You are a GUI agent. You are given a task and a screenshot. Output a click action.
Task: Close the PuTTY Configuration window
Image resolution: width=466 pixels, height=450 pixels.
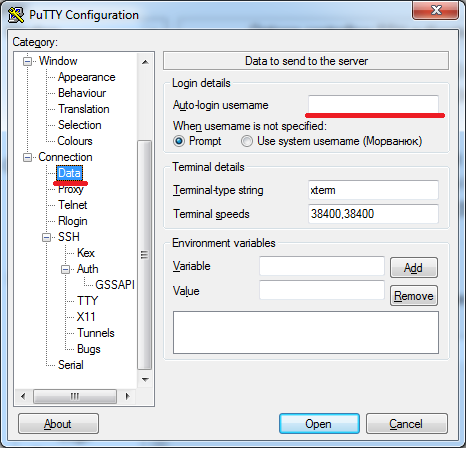435,10
